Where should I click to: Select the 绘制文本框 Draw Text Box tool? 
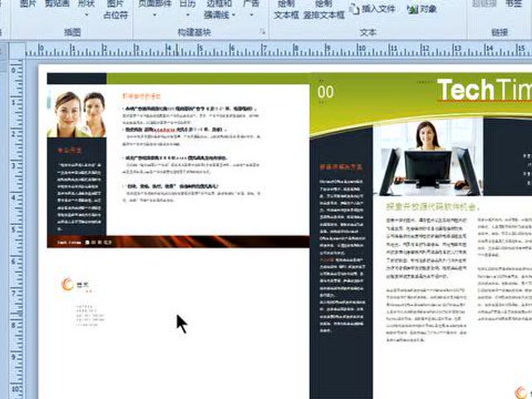(x=286, y=8)
